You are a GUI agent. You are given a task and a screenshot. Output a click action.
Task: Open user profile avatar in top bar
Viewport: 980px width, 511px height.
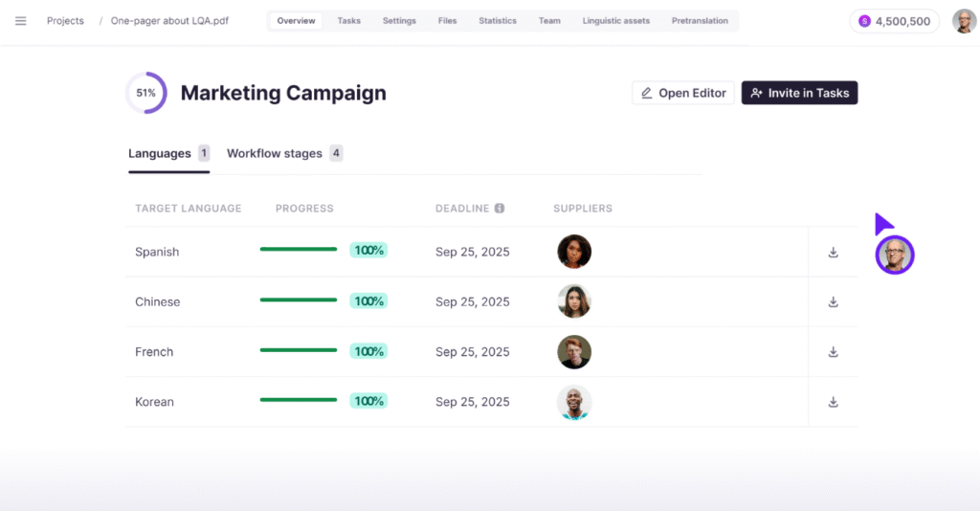[x=964, y=21]
